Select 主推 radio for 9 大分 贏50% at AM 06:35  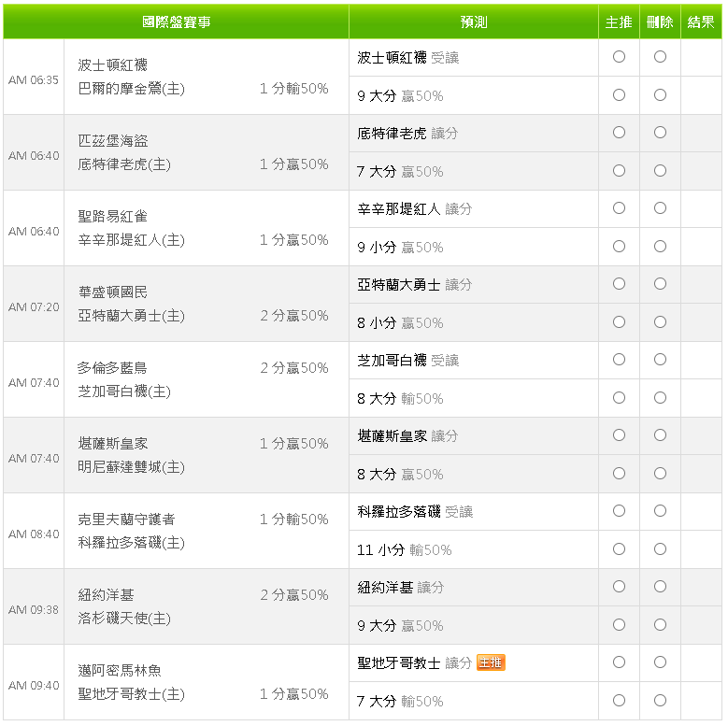point(619,94)
